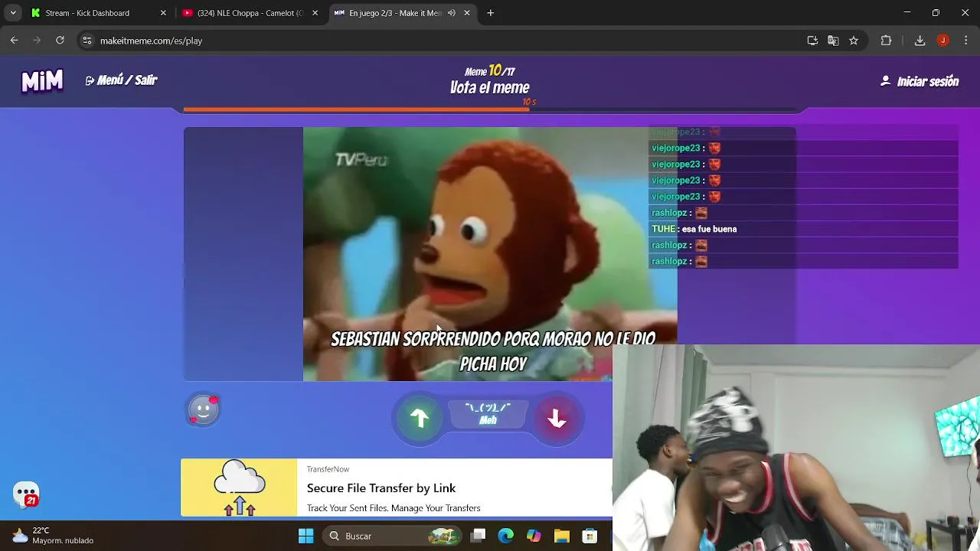This screenshot has width=980, height=551.
Task: Open the weather widget 22°C
Action: (52, 536)
